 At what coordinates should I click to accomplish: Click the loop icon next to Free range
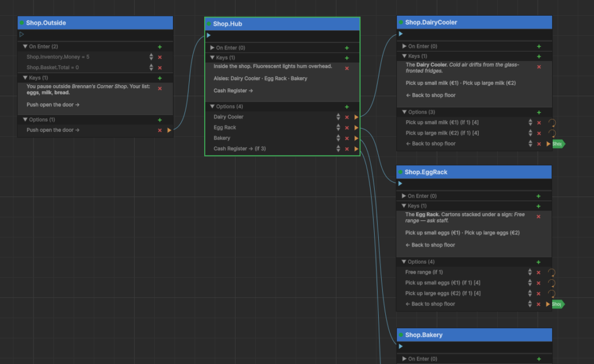point(552,272)
